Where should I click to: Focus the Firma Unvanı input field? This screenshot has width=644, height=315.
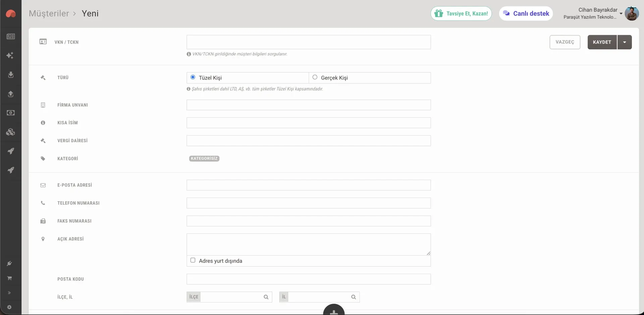pyautogui.click(x=309, y=105)
